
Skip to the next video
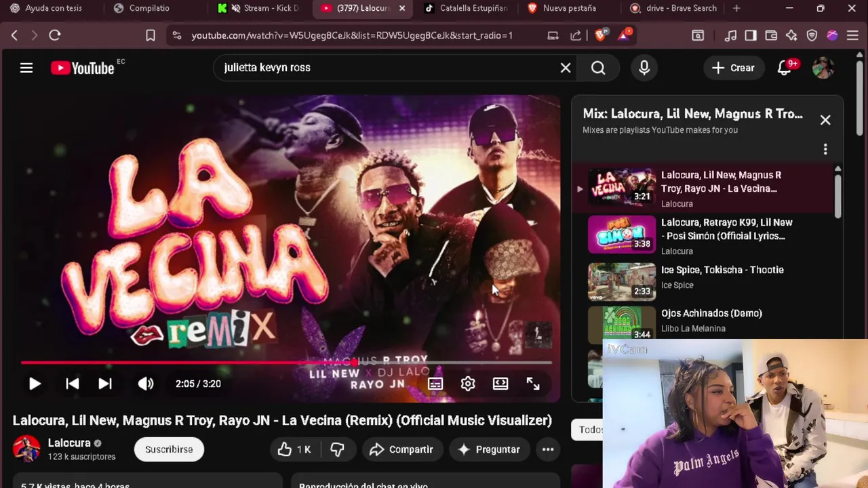tap(105, 384)
